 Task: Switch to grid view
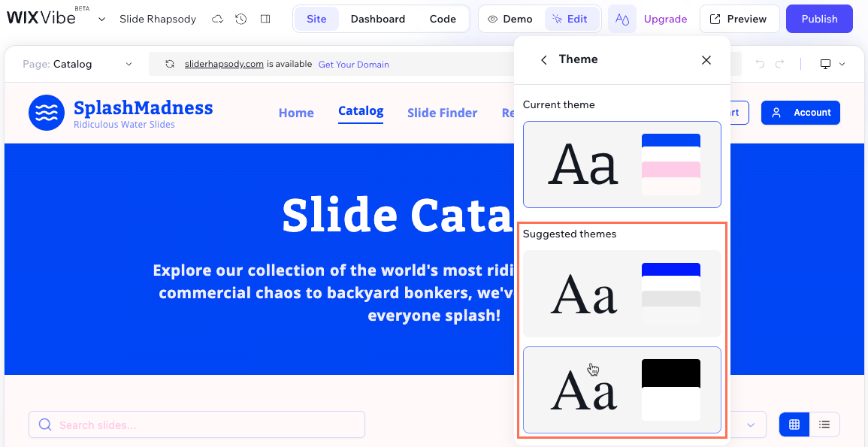click(x=794, y=424)
